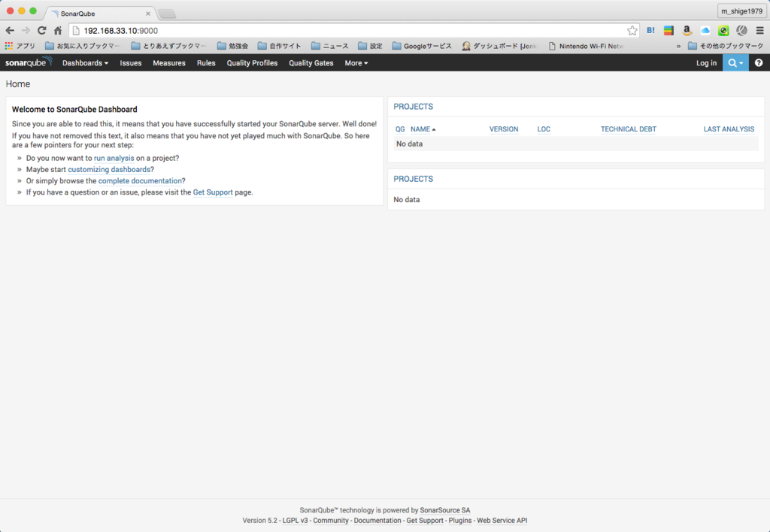Viewport: 770px width, 532px height.
Task: Open a new browser tab
Action: [x=167, y=14]
